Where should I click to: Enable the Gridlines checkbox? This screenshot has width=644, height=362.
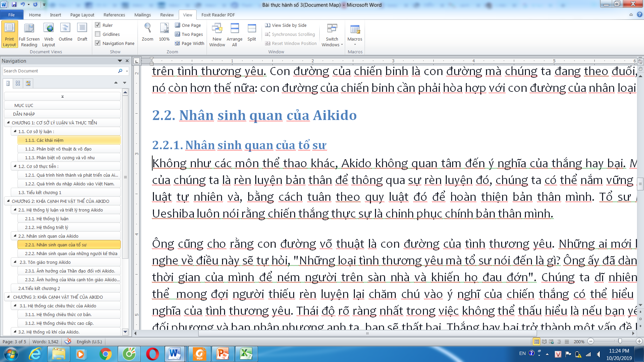point(98,34)
